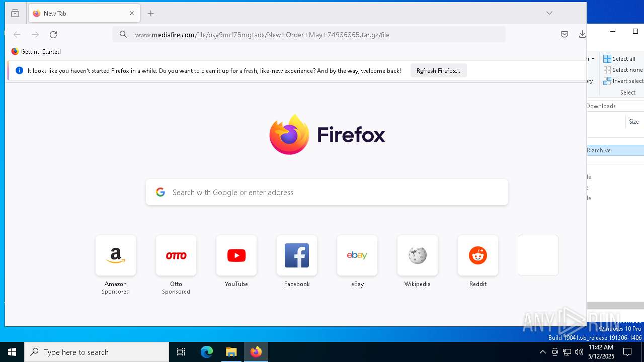This screenshot has height=362, width=644.
Task: Launch Microsoft Edge from taskbar
Action: pos(207,352)
